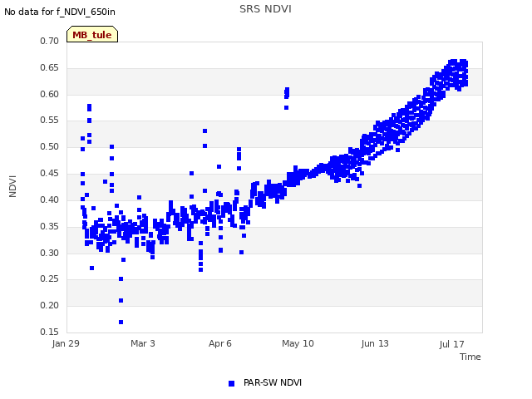Click the 0.20 y-axis tick label

pyautogui.click(x=50, y=305)
